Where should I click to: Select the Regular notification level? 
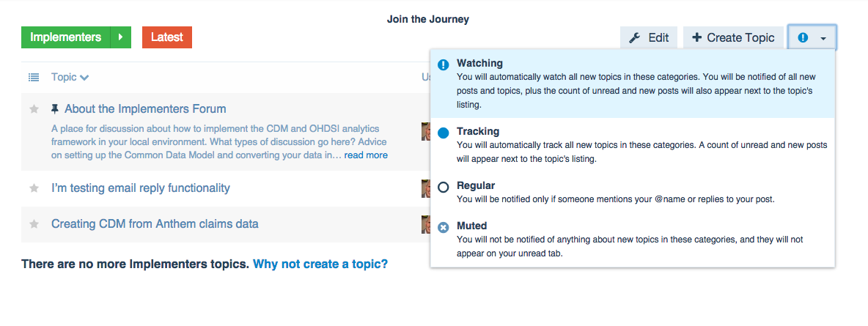[476, 186]
